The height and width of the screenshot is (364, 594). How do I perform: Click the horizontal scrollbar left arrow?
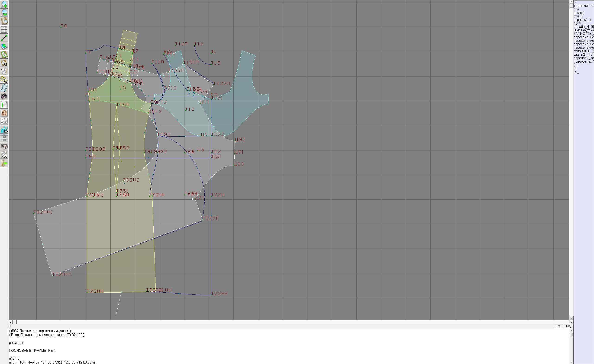click(x=10, y=322)
